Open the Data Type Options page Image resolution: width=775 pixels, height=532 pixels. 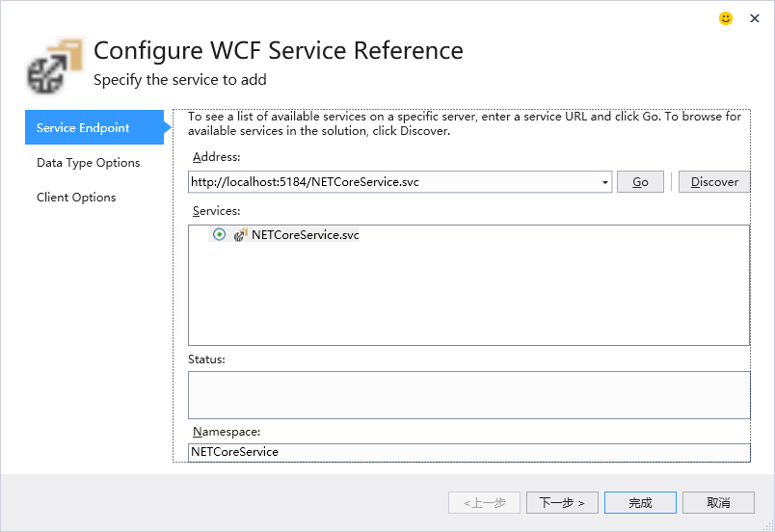point(88,163)
